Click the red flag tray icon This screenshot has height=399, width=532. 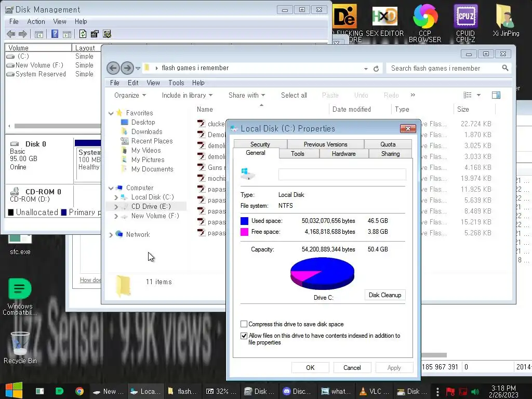[450, 392]
